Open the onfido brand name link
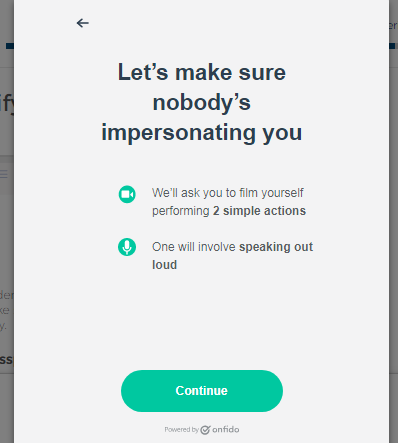Viewport: 398px width, 443px height. [x=226, y=429]
